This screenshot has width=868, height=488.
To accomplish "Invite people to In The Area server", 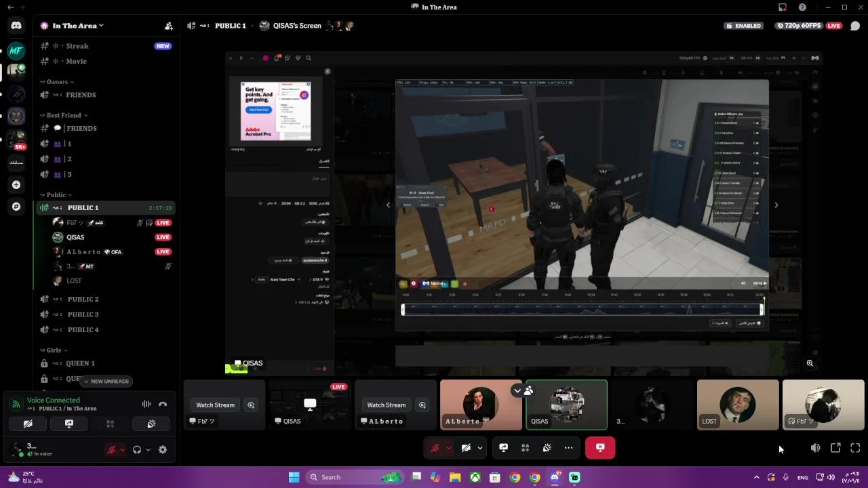I will (x=169, y=26).
